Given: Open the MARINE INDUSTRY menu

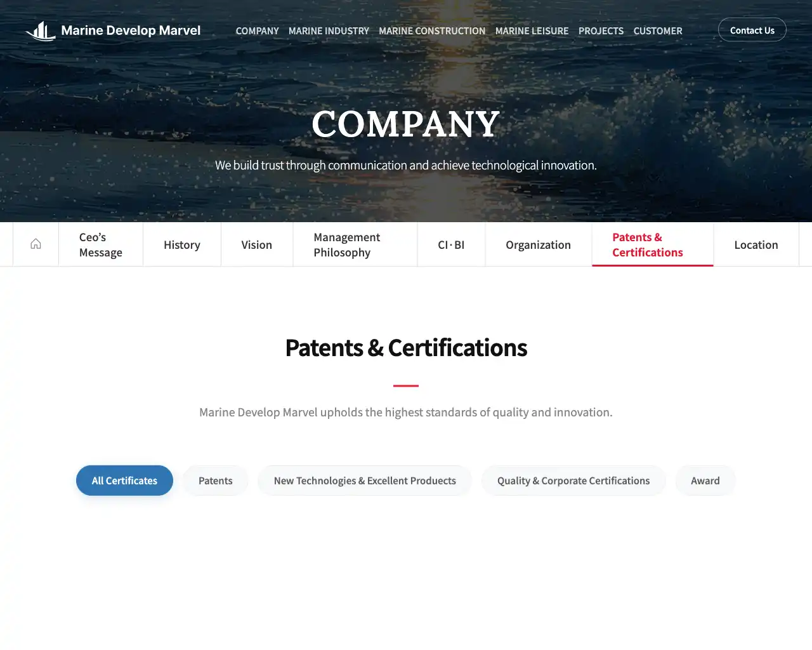Looking at the screenshot, I should 329,30.
